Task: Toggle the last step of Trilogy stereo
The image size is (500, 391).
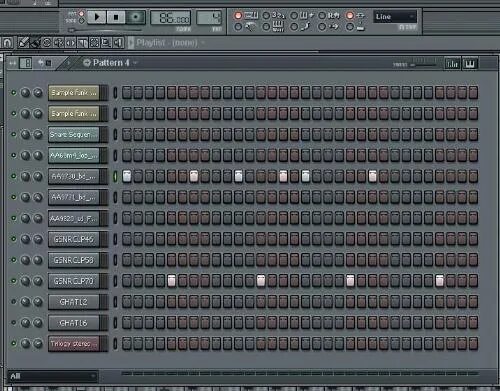Action: [x=473, y=344]
